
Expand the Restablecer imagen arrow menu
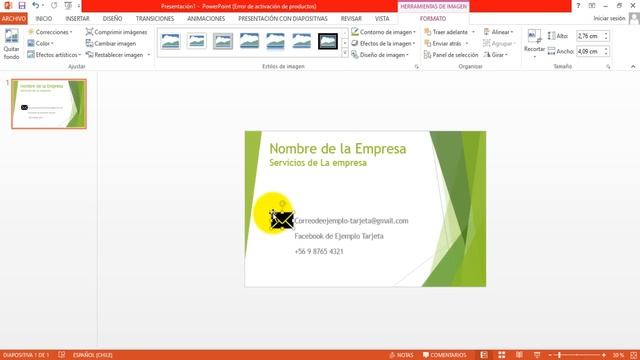(x=149, y=55)
